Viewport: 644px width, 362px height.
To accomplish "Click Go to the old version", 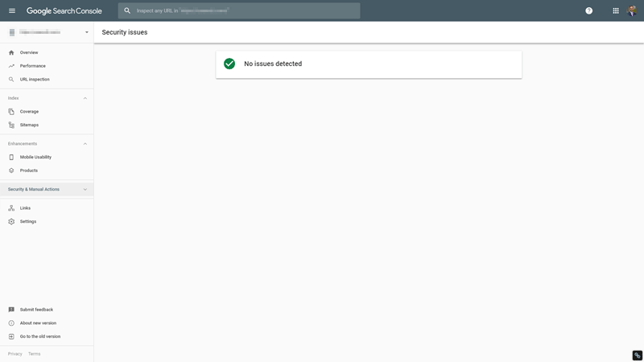I will tap(40, 336).
